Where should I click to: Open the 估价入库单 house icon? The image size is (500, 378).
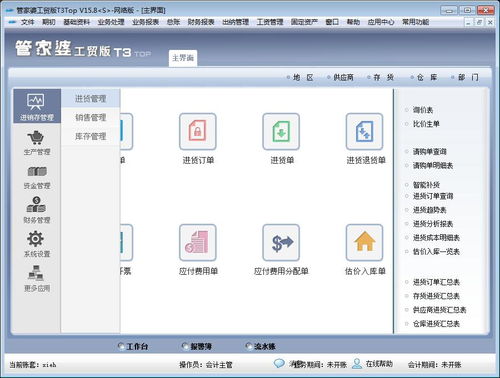(364, 242)
